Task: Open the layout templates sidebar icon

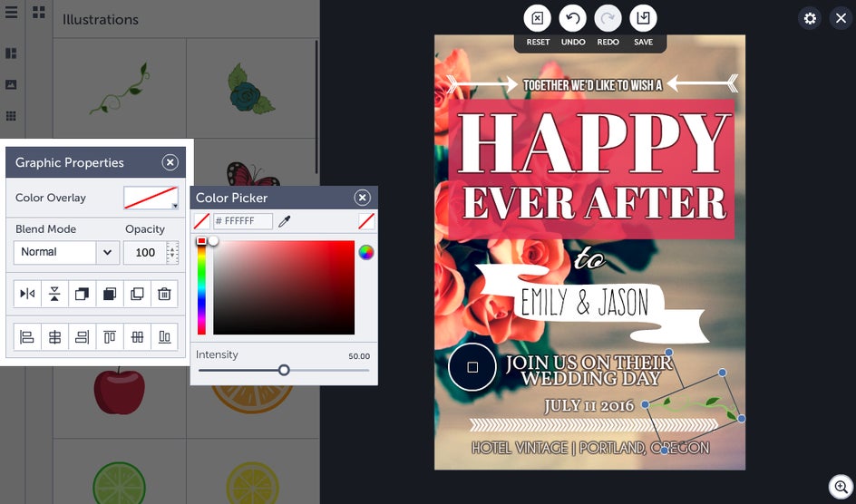Action: click(11, 53)
